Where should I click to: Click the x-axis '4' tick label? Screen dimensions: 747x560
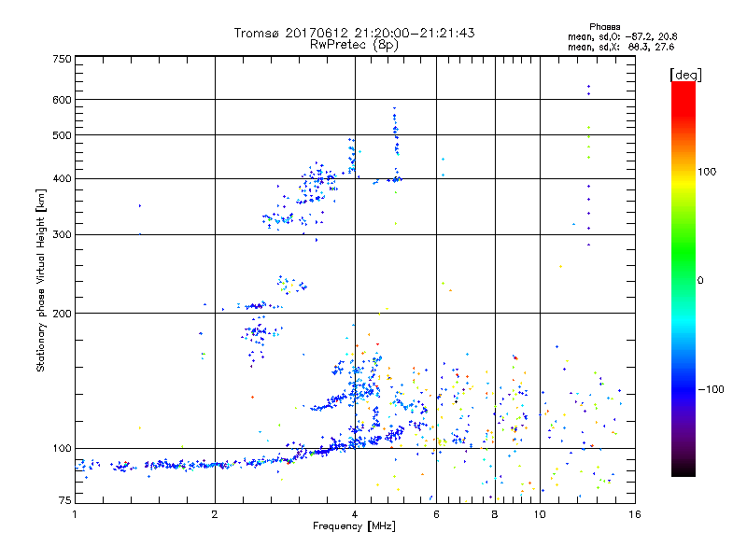(x=355, y=514)
